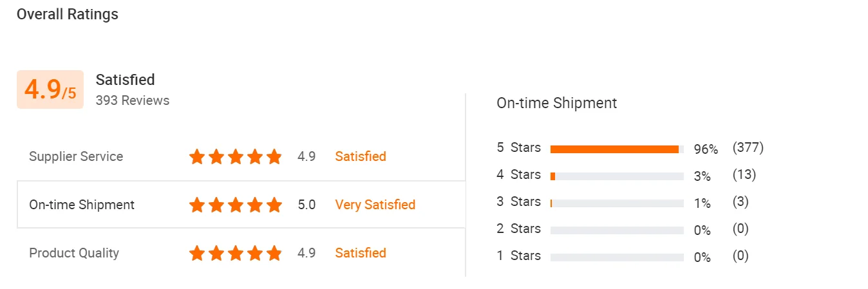Click the fifth star in Product Quality row
Viewport: 868px width, 289px height.
pos(274,253)
